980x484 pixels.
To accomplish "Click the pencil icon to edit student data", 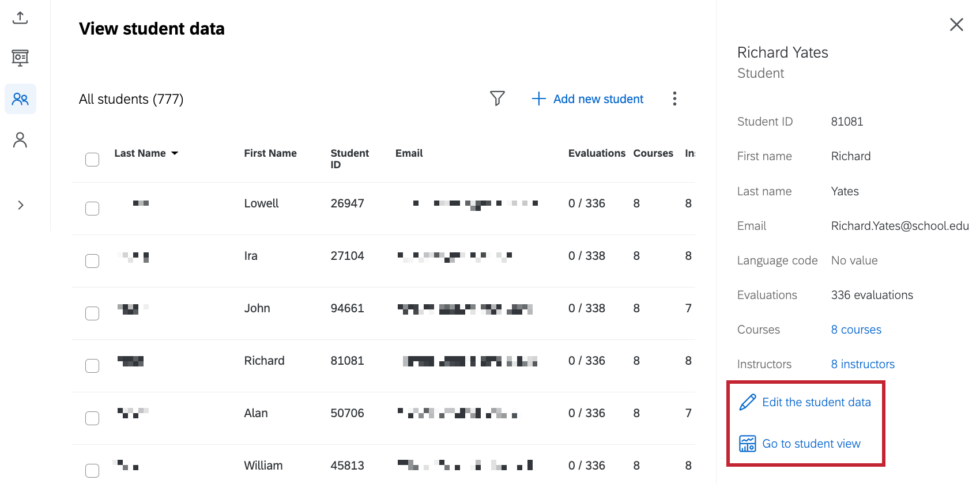I will [748, 402].
